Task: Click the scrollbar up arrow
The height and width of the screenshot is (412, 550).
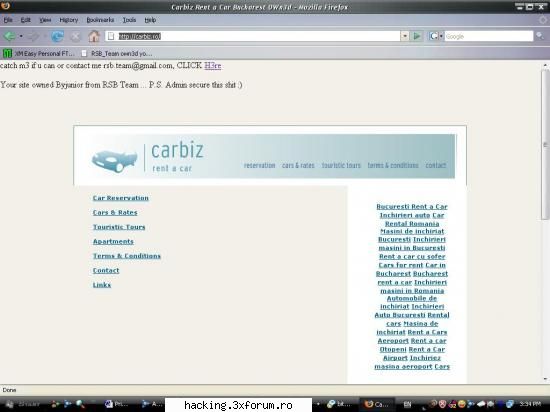Action: 545,65
